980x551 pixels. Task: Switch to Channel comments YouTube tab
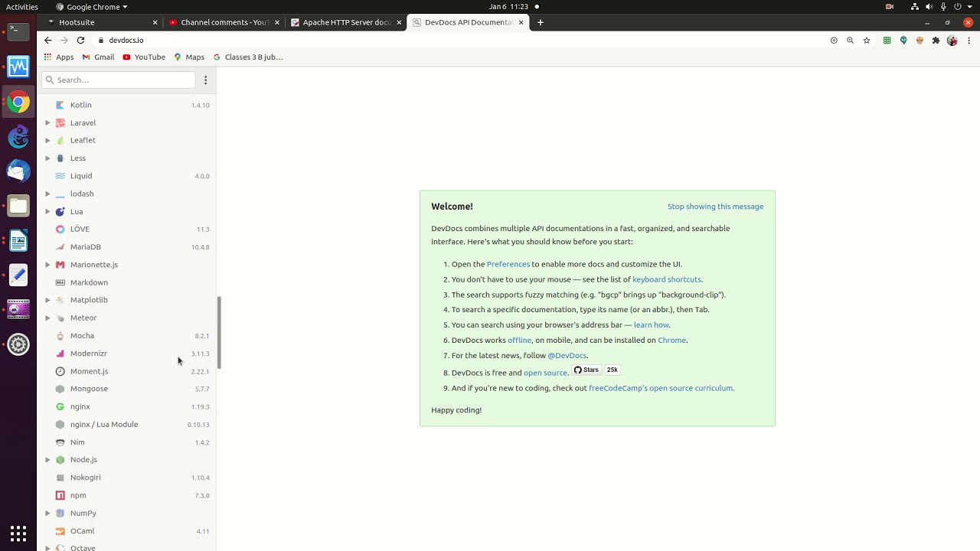[x=224, y=22]
